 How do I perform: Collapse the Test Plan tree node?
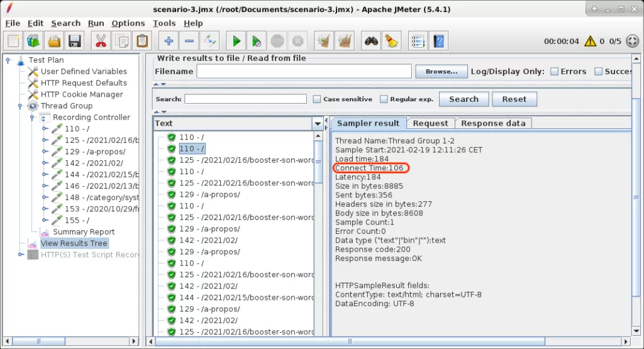[x=8, y=60]
